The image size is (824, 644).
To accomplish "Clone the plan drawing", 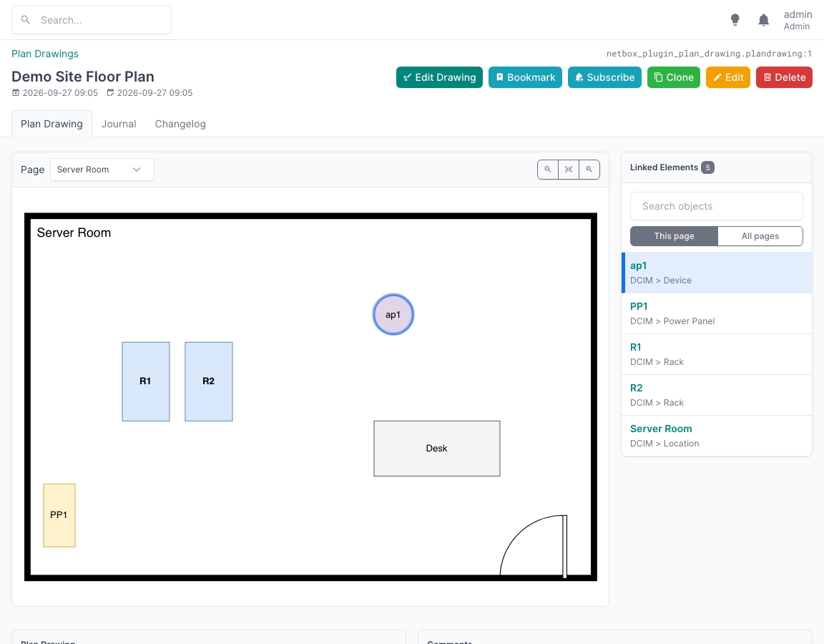I will tap(674, 77).
